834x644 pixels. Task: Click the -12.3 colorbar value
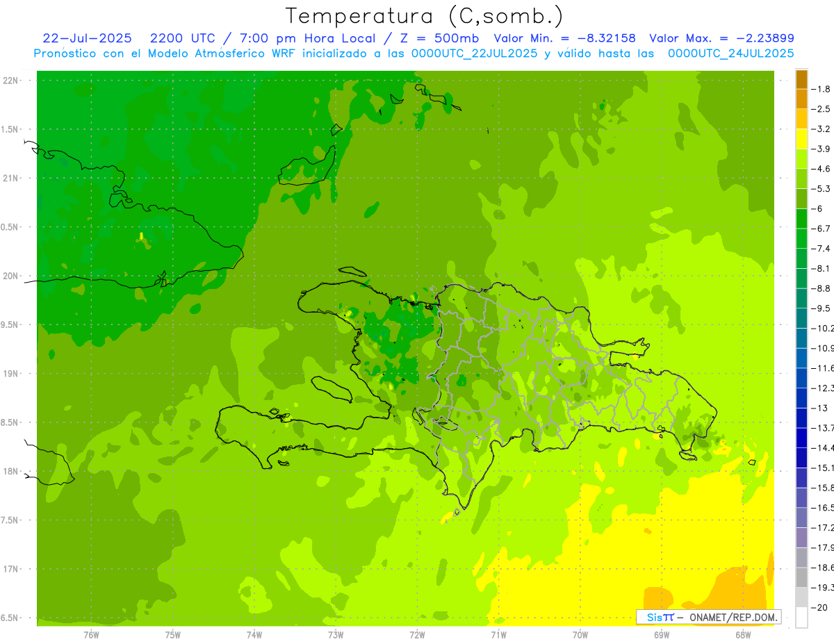pyautogui.click(x=823, y=388)
